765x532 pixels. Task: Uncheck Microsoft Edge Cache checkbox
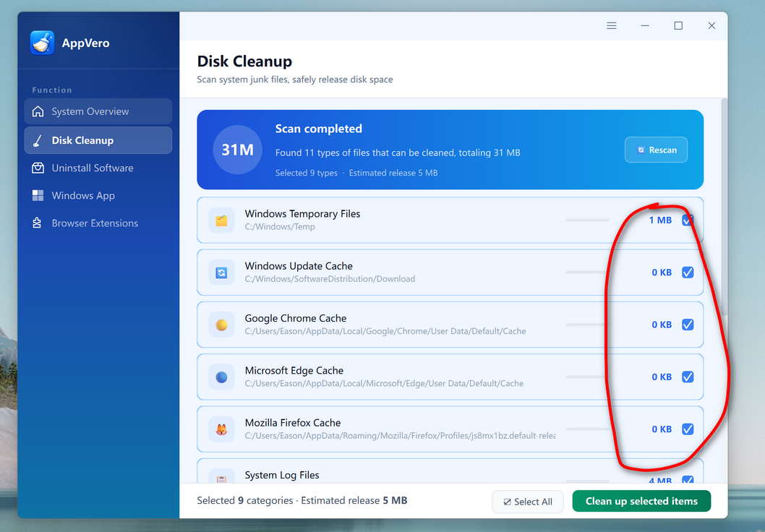pos(688,377)
